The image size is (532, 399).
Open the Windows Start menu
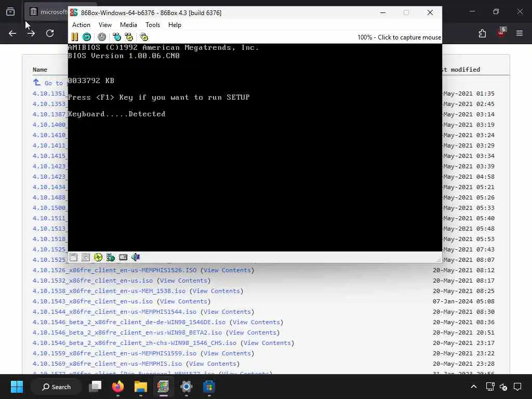coord(17,387)
